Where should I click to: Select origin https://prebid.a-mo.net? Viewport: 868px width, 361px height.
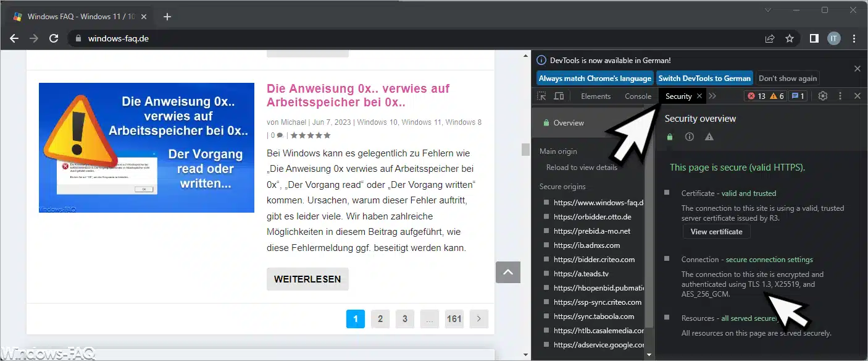593,231
